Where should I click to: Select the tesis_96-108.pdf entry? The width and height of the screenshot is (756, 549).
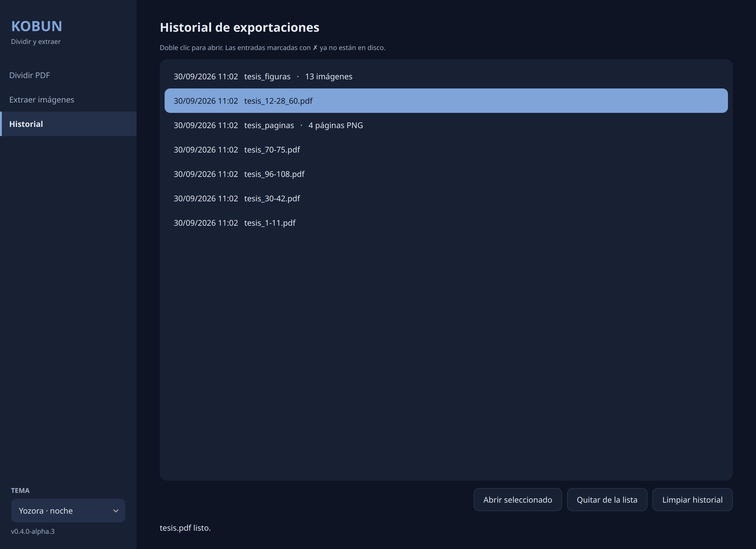pyautogui.click(x=446, y=174)
